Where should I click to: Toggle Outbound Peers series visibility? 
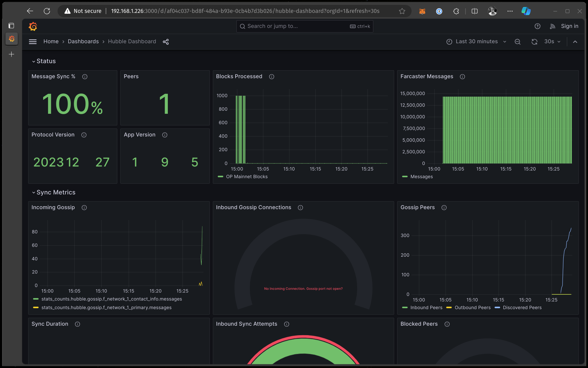coord(473,308)
